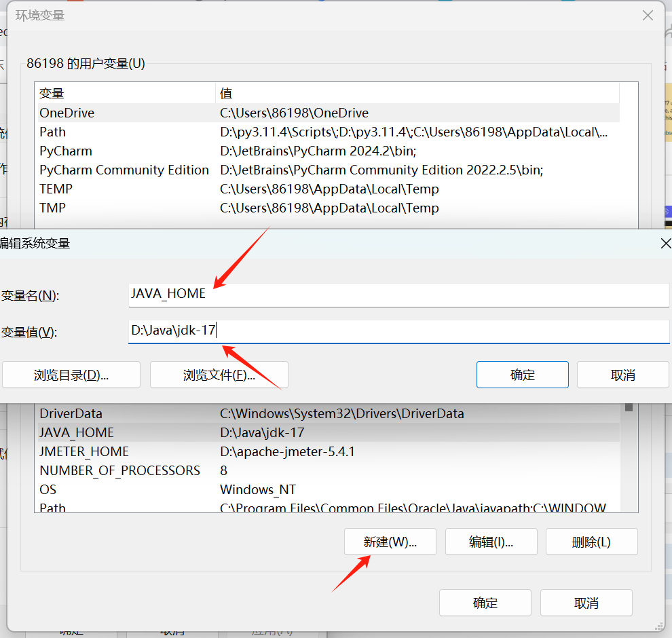Screen dimensions: 672x638
Task: Close the 编辑系统变量 dialog
Action: [665, 244]
